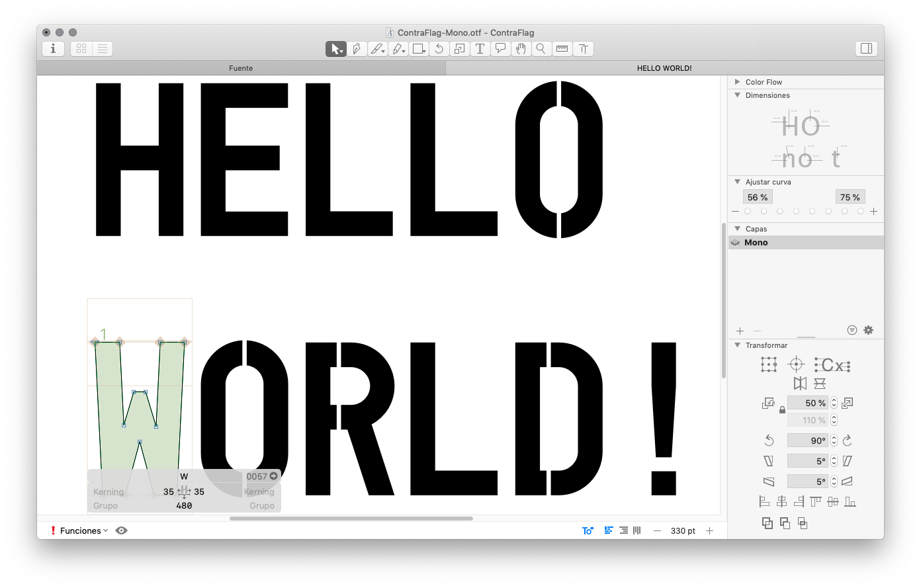Select the first curve-fit radio dot

click(x=748, y=212)
